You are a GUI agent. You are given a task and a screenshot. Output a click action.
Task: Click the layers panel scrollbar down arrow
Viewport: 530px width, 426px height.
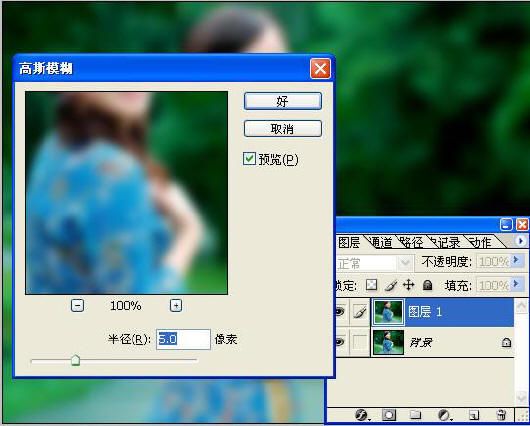(x=522, y=397)
